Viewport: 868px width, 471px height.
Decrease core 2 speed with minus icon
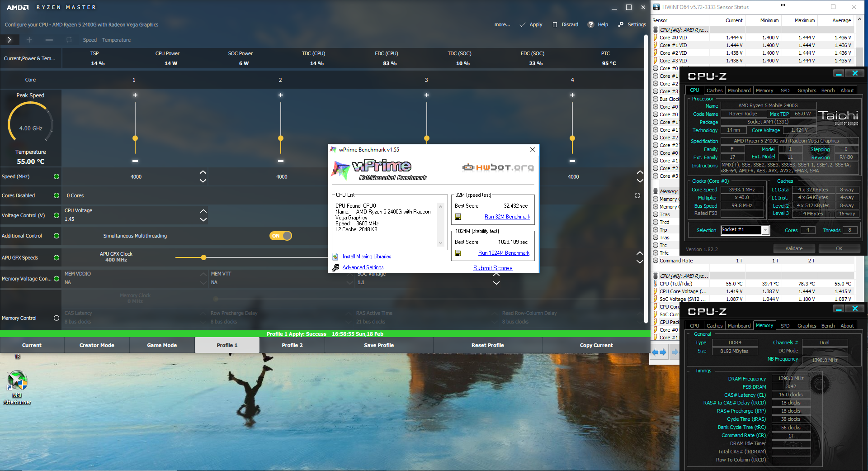[x=281, y=161]
